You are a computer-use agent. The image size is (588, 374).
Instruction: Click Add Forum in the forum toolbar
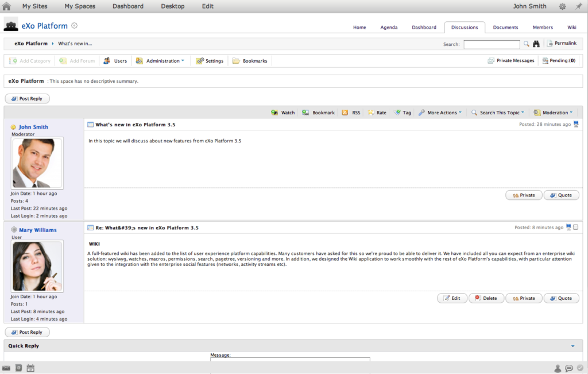[x=78, y=61]
